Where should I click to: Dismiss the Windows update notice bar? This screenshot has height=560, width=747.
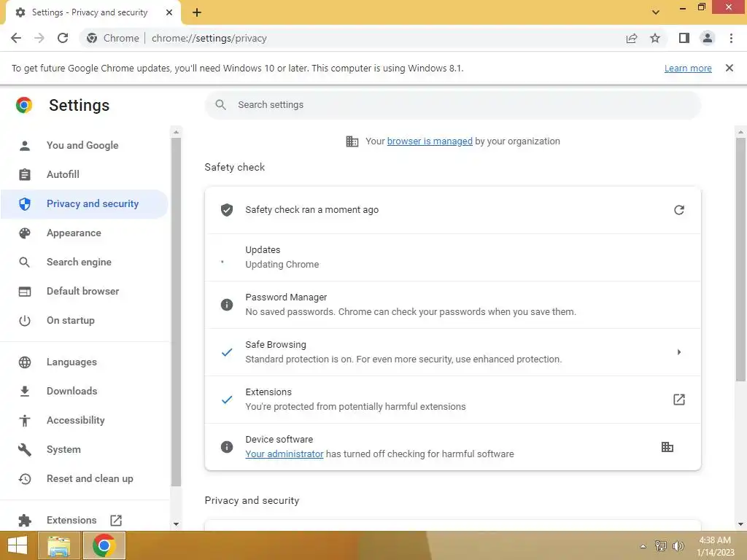(x=729, y=68)
